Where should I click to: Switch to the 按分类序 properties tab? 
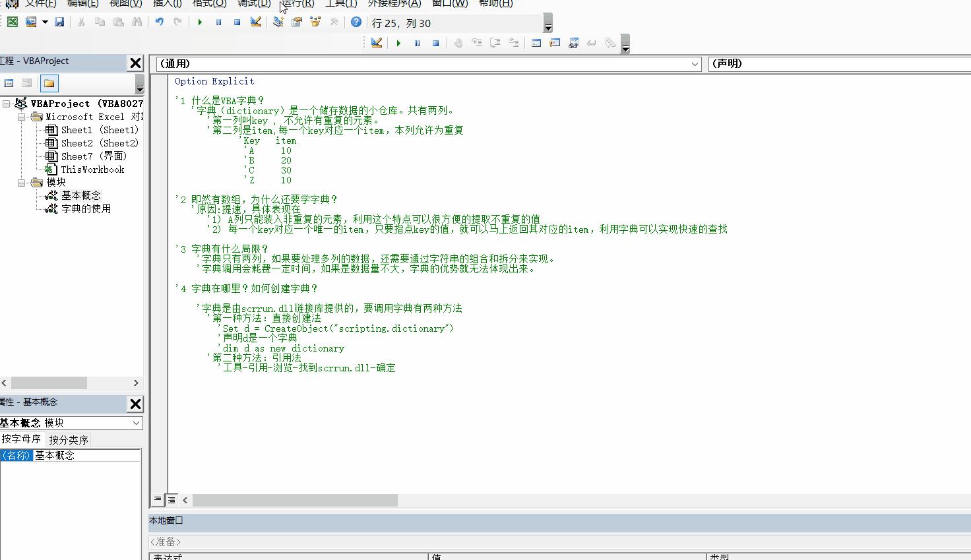[68, 440]
